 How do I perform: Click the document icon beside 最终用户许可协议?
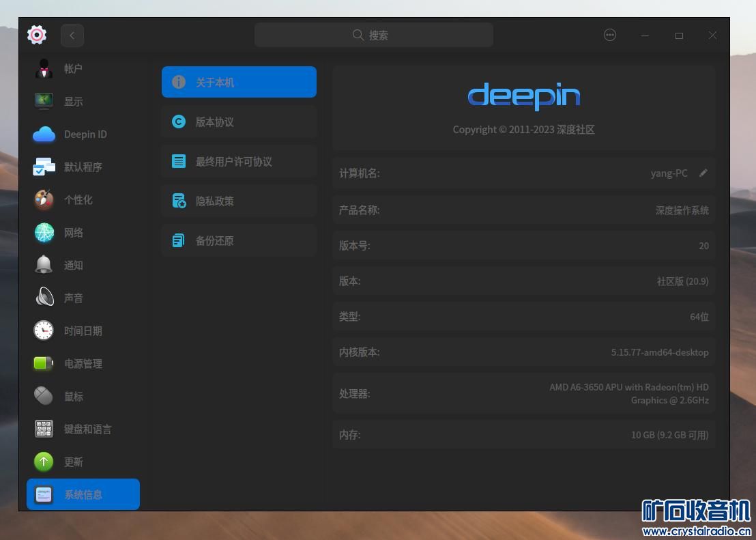point(179,161)
